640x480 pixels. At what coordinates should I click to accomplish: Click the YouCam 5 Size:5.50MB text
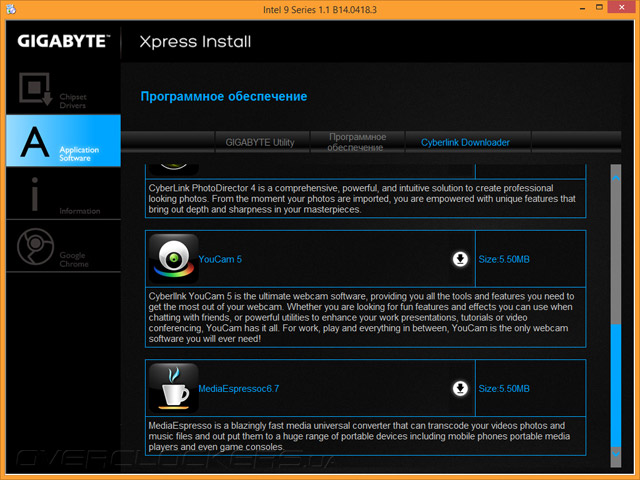pyautogui.click(x=504, y=259)
